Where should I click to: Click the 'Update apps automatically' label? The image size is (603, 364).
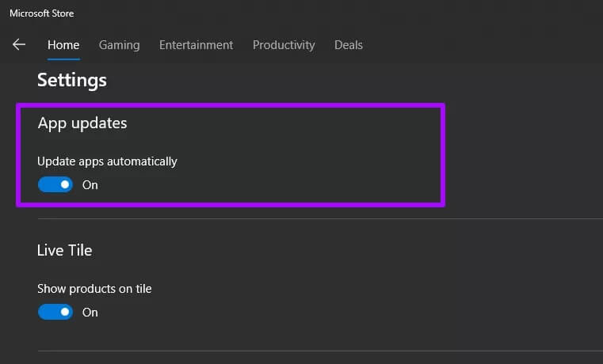tap(107, 161)
